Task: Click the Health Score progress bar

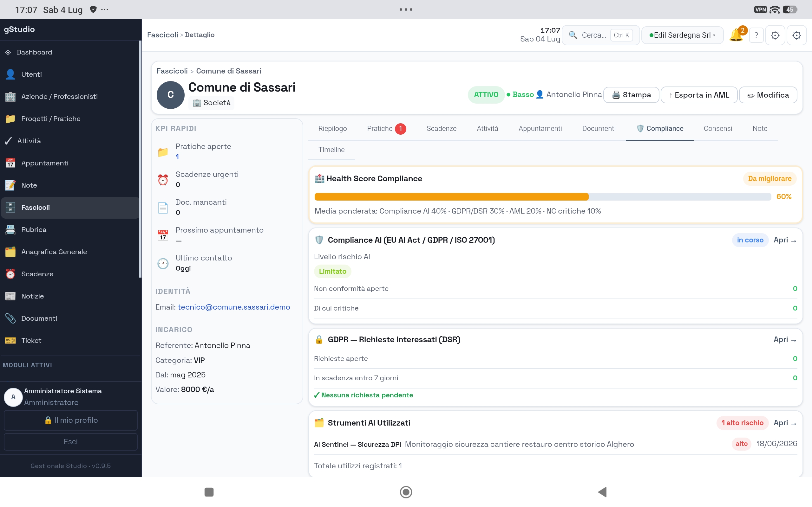Action: (x=543, y=197)
